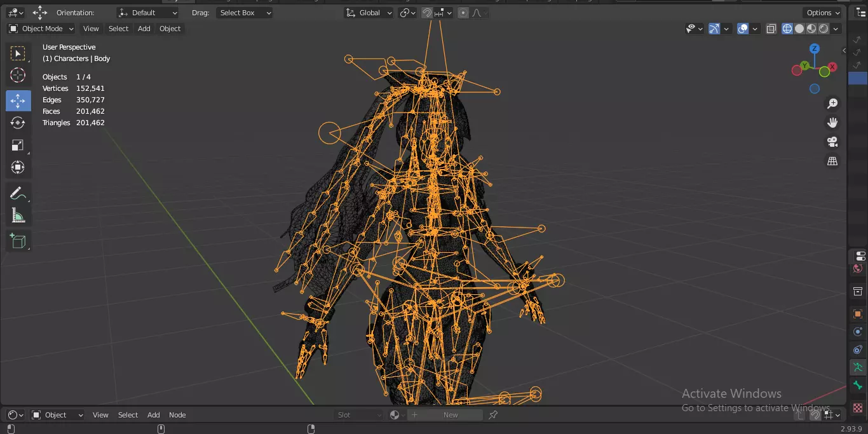Switch to Wireframe viewport shading
868x434 pixels.
pyautogui.click(x=787, y=29)
